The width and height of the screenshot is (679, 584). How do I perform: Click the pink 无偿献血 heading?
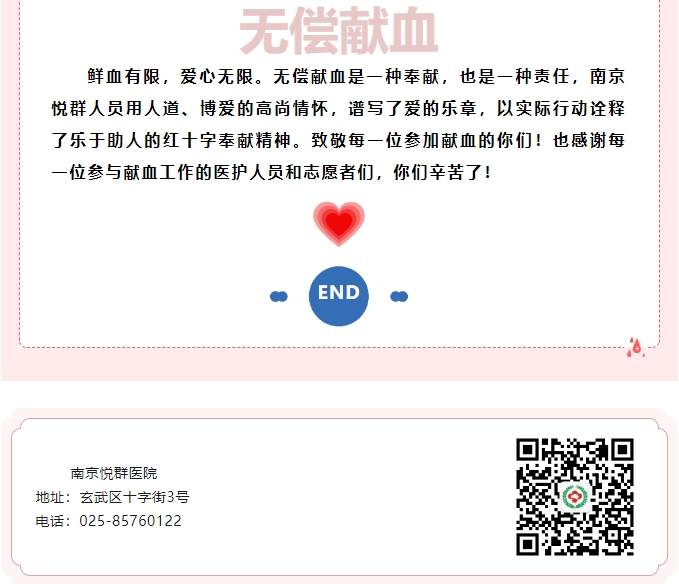[339, 31]
